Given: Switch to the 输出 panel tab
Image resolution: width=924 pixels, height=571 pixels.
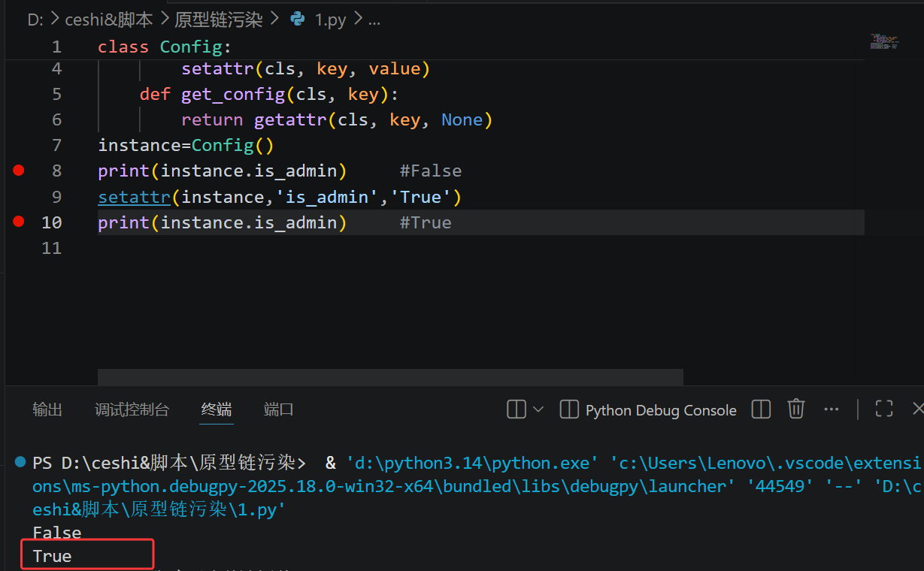Looking at the screenshot, I should pos(47,409).
